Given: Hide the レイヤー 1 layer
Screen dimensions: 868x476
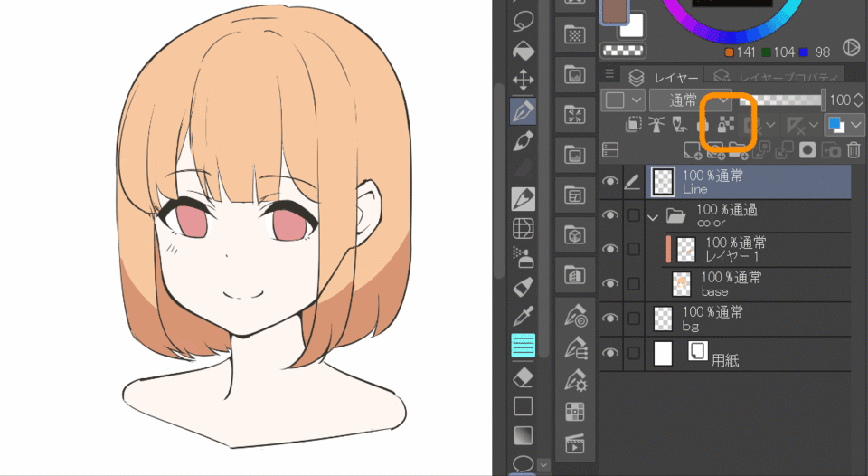Looking at the screenshot, I should 610,249.
